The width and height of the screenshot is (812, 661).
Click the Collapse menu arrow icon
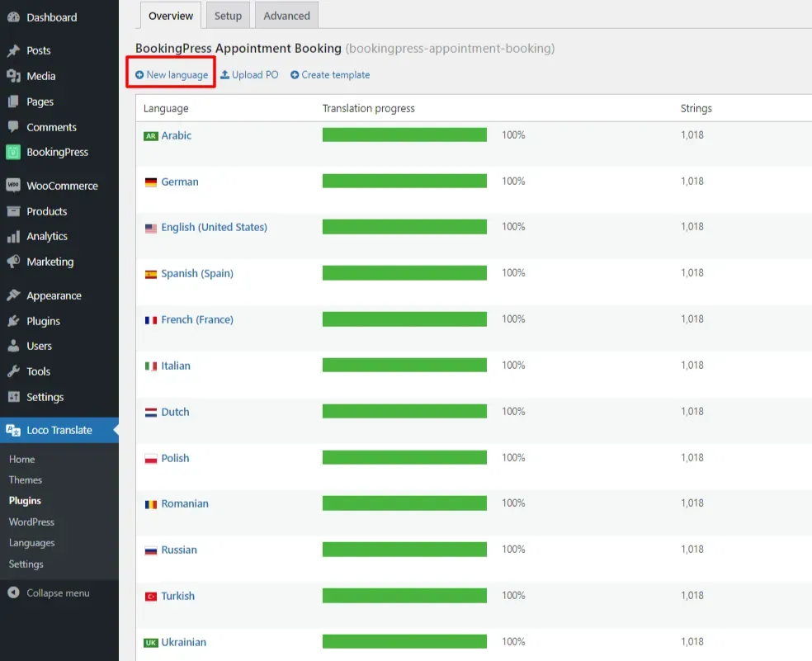tap(13, 593)
